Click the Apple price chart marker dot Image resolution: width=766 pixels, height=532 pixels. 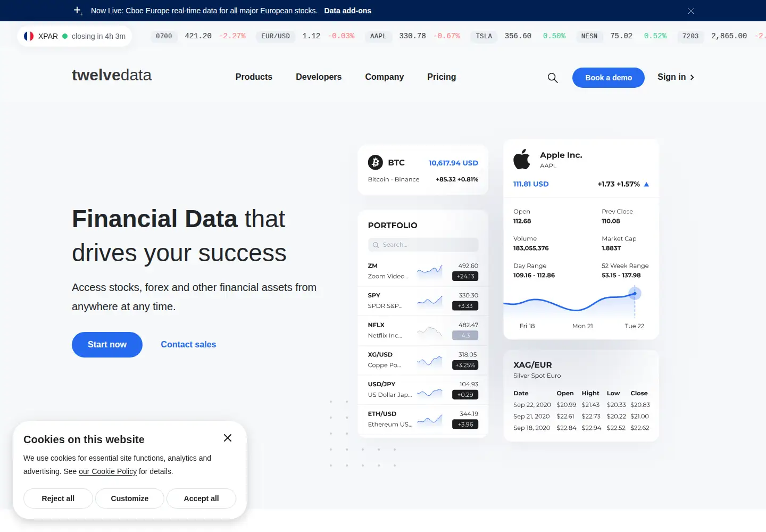pyautogui.click(x=635, y=293)
